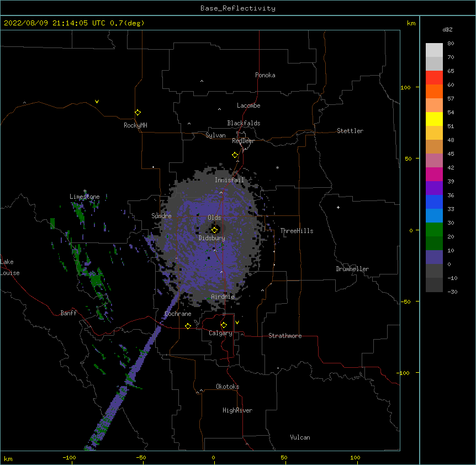Select the yellow 51-54 dBZ color band

(434, 119)
